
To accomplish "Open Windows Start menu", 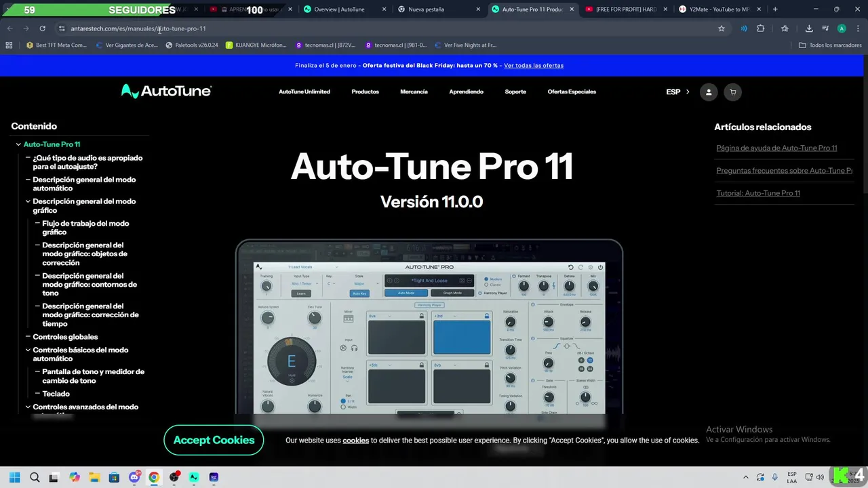I will 15,477.
